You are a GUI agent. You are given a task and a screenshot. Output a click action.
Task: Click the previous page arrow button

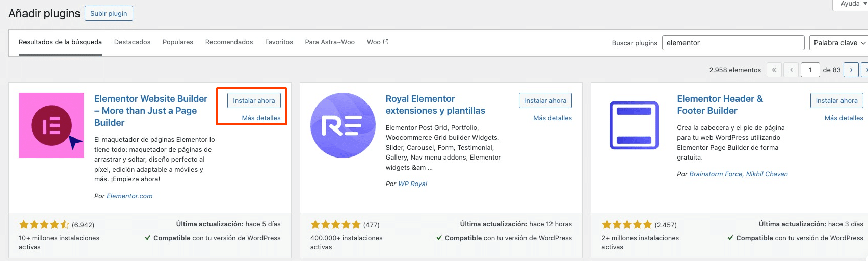pyautogui.click(x=791, y=70)
